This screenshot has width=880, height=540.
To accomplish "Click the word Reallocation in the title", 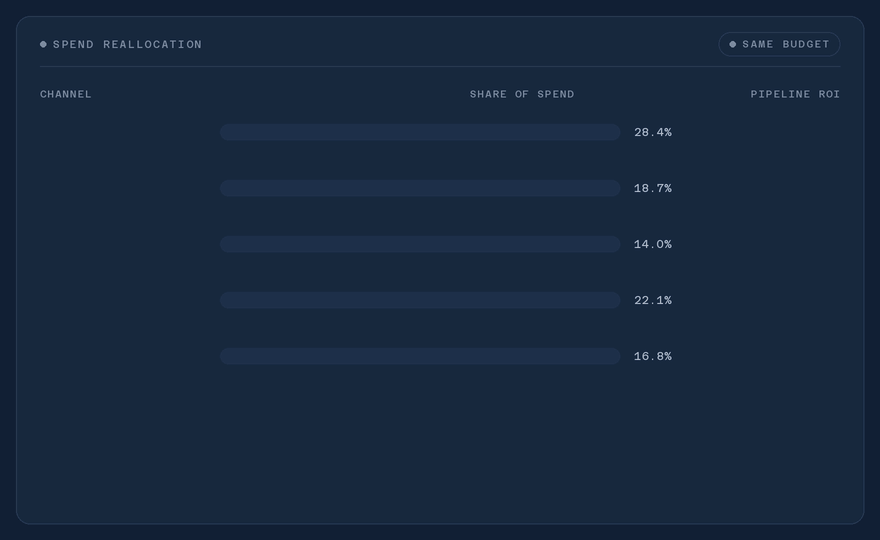I will click(153, 44).
